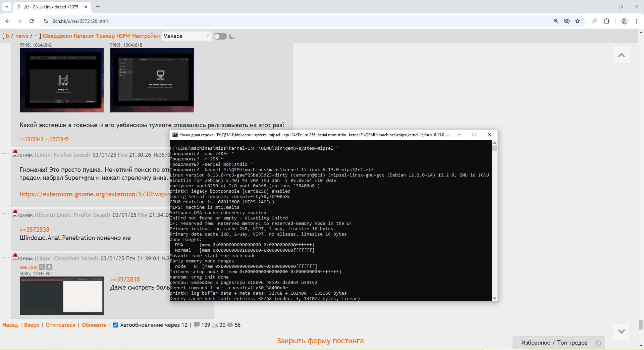
Task: Click Закрыть форму постинга
Action: pyautogui.click(x=320, y=341)
